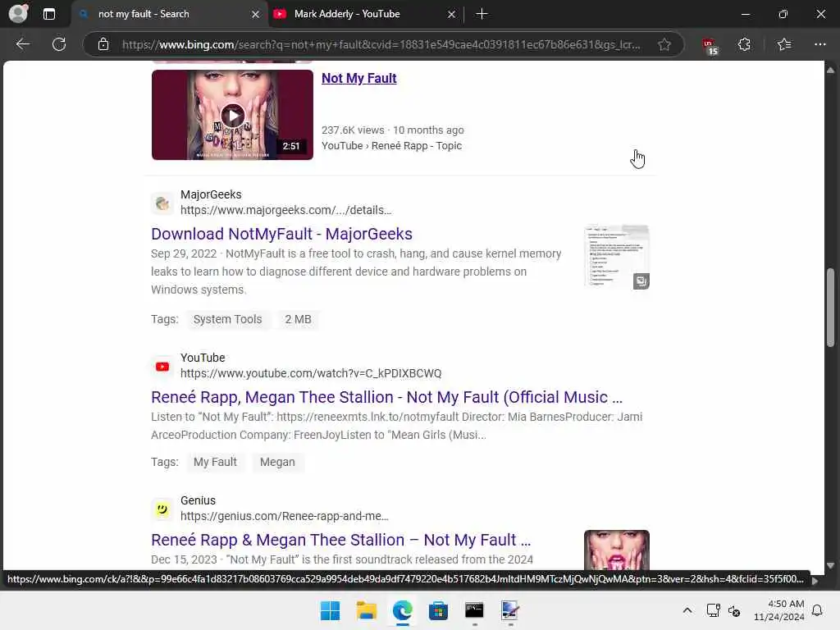
Task: Click the Genius site name text
Action: point(199,500)
